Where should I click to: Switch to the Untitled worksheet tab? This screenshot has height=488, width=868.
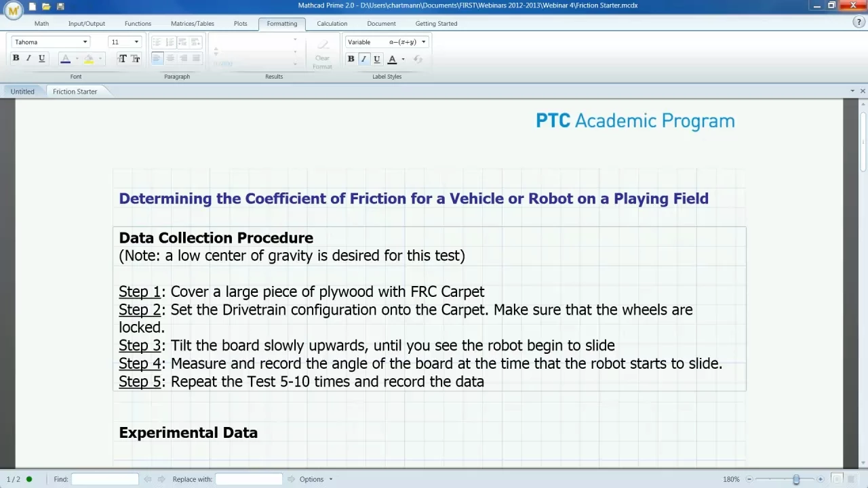point(22,91)
